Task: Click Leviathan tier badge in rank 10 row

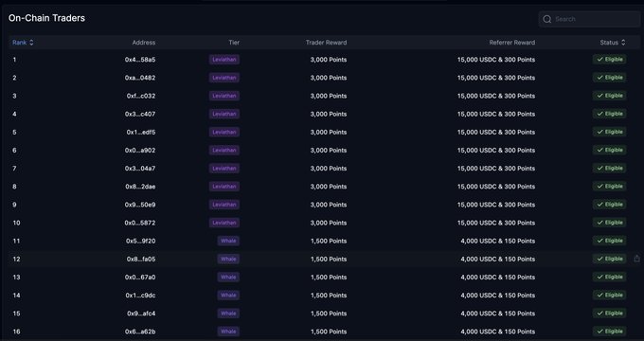Action: coord(224,223)
